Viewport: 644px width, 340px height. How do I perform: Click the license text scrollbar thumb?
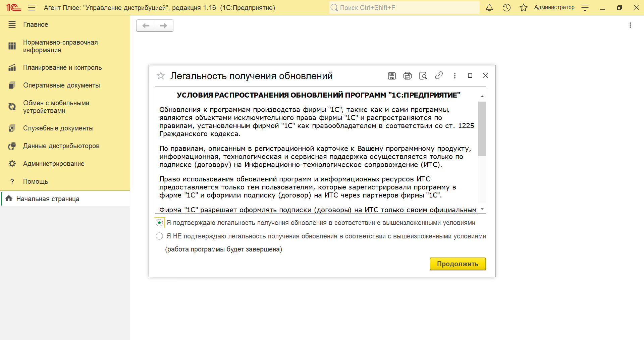click(482, 129)
